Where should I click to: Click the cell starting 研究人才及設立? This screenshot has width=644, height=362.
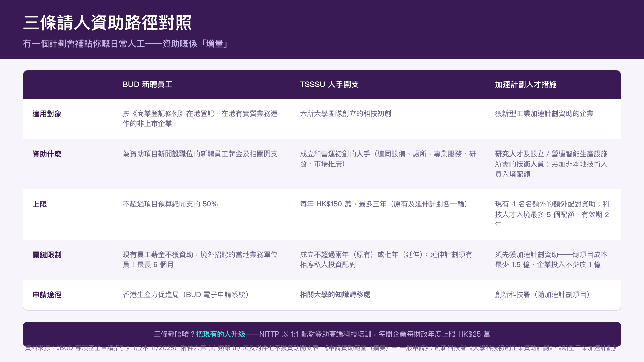pos(551,164)
